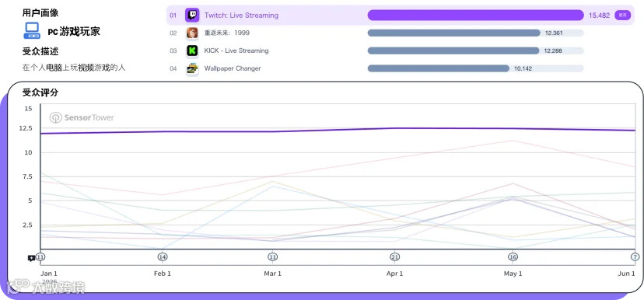
Task: Click the purple badge beside 15.482
Action: pos(623,16)
